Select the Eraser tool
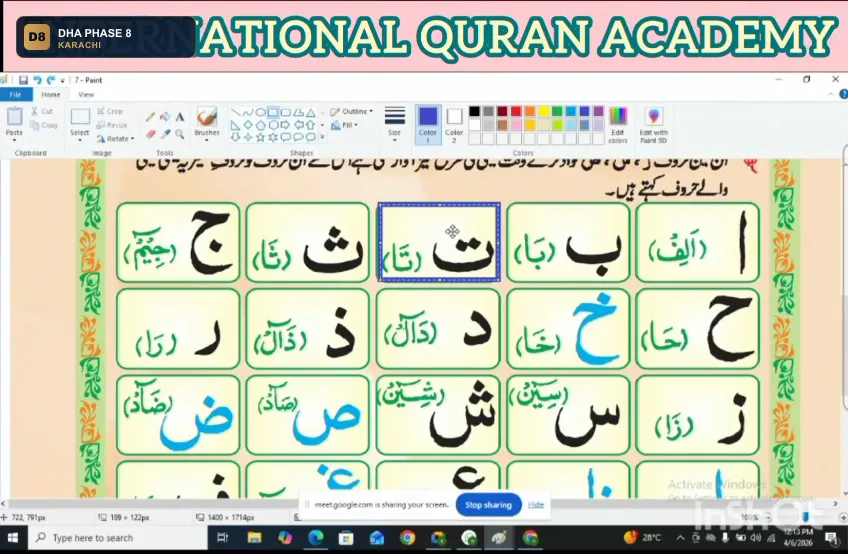 click(150, 134)
